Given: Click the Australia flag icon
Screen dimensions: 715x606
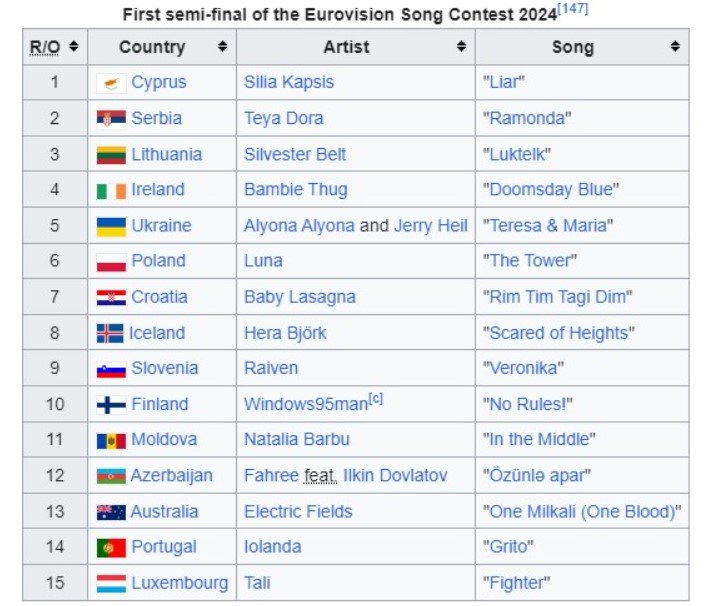Looking at the screenshot, I should (111, 512).
